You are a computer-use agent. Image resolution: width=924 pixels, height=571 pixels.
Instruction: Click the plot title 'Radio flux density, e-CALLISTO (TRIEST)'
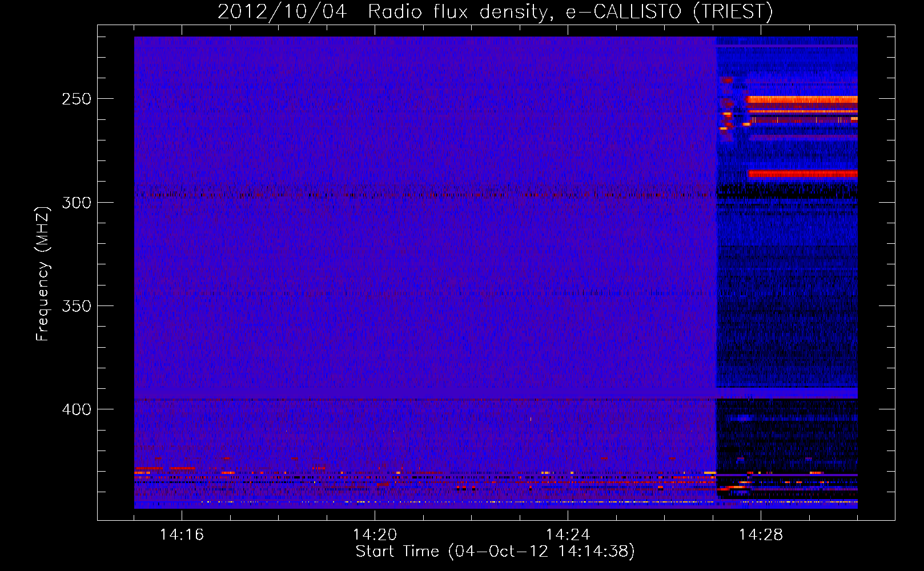coord(570,12)
